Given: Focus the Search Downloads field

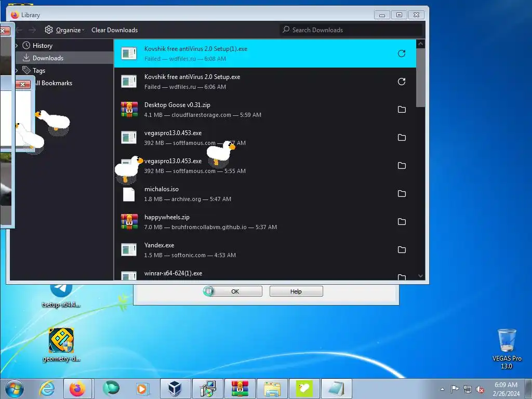Looking at the screenshot, I should pyautogui.click(x=351, y=30).
